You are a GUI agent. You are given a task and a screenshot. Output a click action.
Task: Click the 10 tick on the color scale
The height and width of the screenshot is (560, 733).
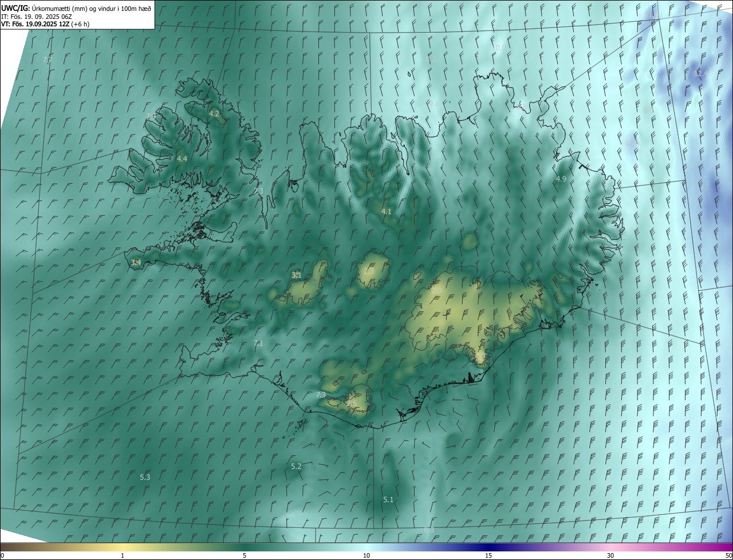click(366, 555)
